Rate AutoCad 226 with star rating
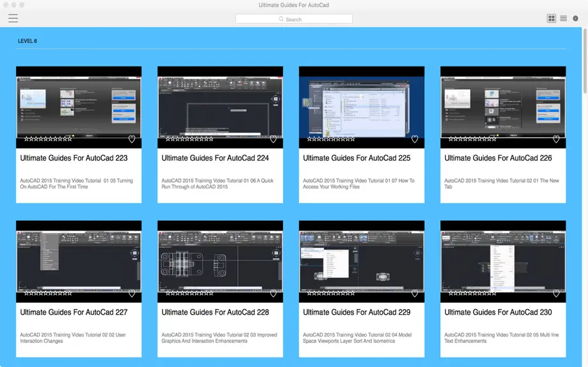This screenshot has width=588, height=367. [x=473, y=139]
